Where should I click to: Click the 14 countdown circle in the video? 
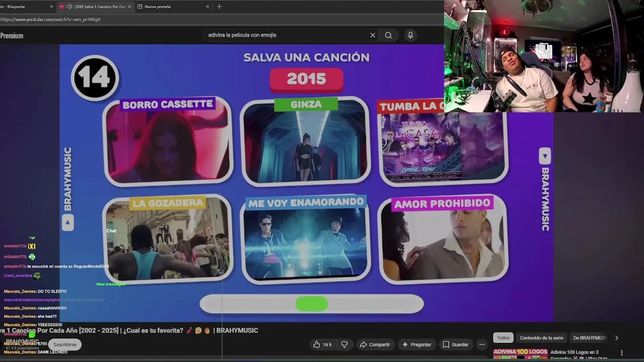[x=95, y=78]
